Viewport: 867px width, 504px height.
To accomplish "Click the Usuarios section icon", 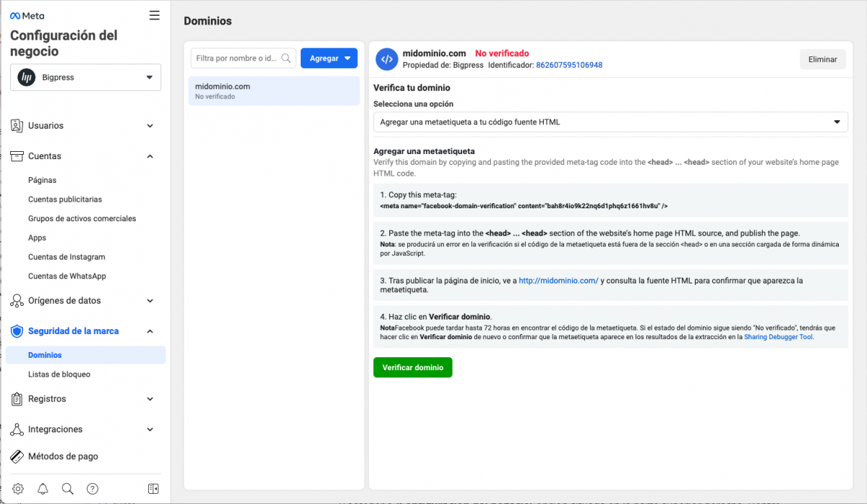I will 17,126.
